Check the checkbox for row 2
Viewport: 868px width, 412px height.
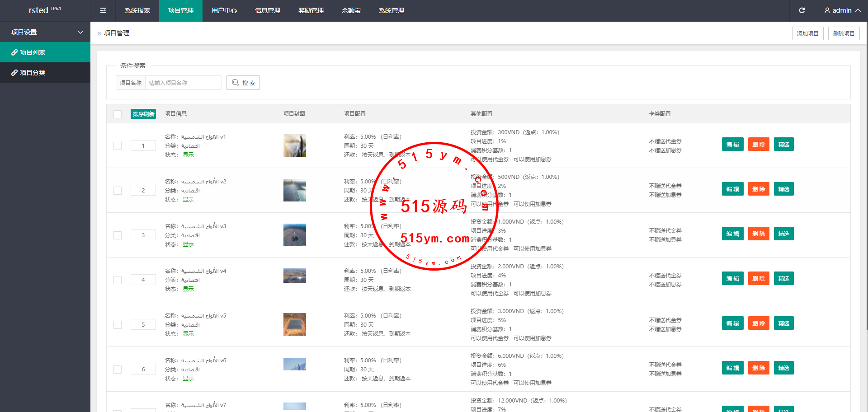[x=118, y=191]
